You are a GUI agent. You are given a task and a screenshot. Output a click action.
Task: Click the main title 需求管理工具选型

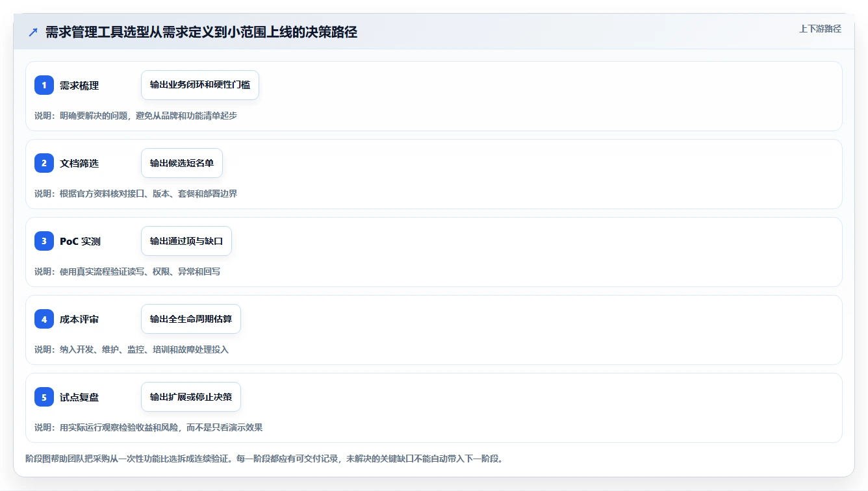pyautogui.click(x=201, y=32)
